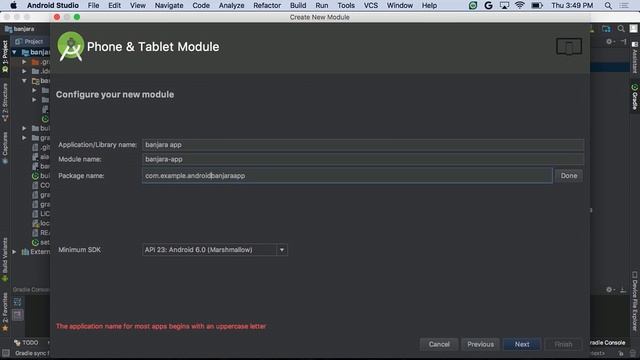Viewport: 640px width, 360px height.
Task: Click the uppercase letter warning message
Action: 161,326
